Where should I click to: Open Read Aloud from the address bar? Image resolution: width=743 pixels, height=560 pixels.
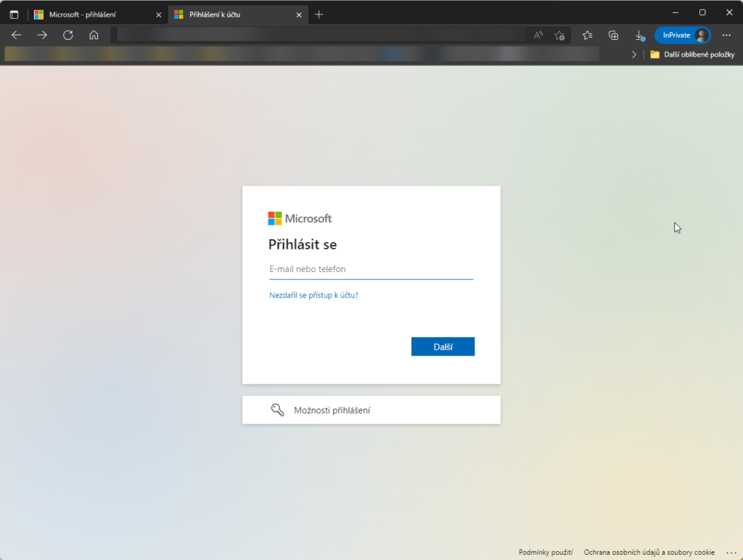(x=538, y=35)
